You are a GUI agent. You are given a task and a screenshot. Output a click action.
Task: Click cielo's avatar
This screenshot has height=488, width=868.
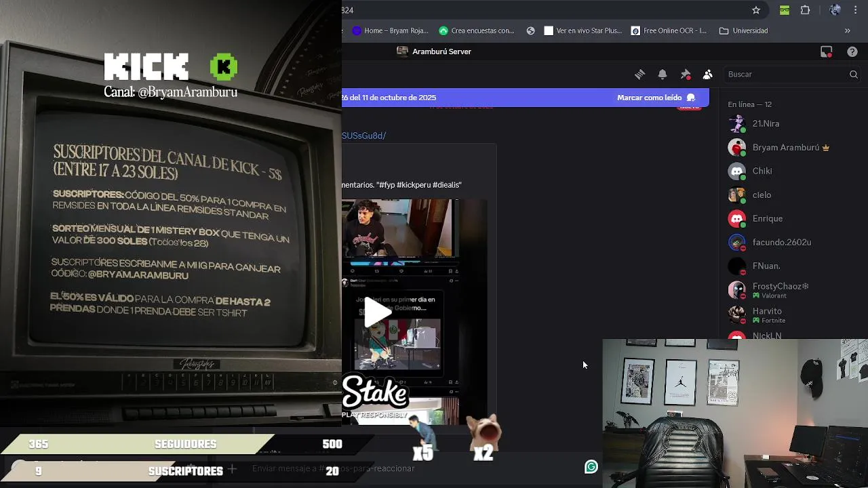click(x=737, y=195)
